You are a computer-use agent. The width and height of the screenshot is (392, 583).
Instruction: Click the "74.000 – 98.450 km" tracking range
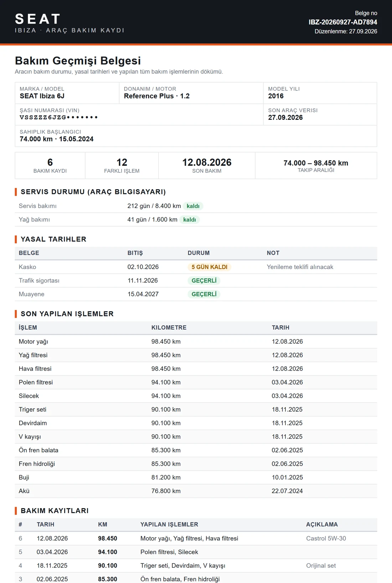(316, 163)
